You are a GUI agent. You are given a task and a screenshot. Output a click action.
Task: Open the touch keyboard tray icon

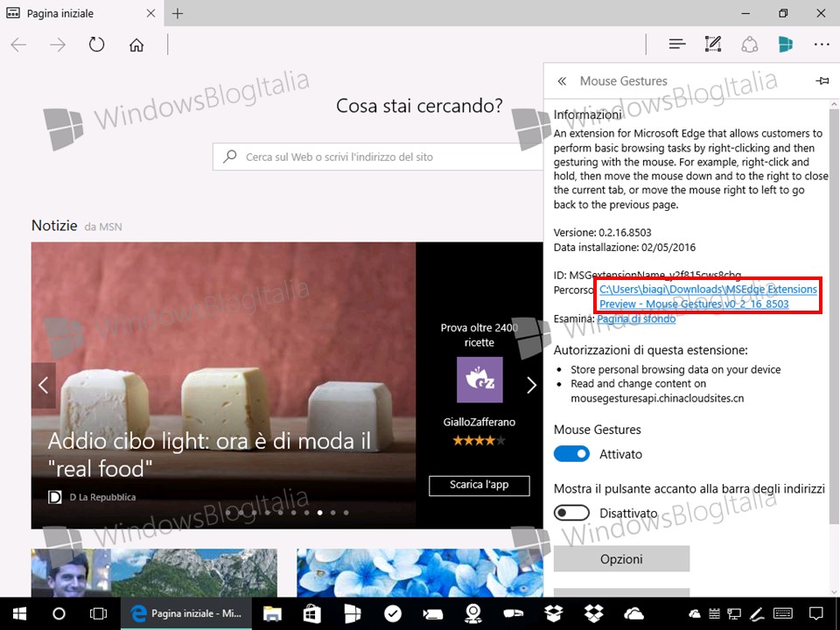coord(784,613)
